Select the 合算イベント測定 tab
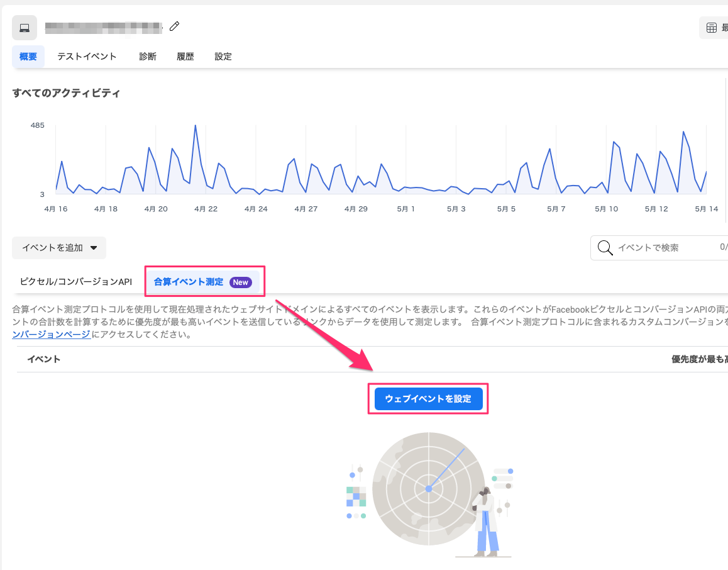The image size is (728, 570). coord(203,282)
